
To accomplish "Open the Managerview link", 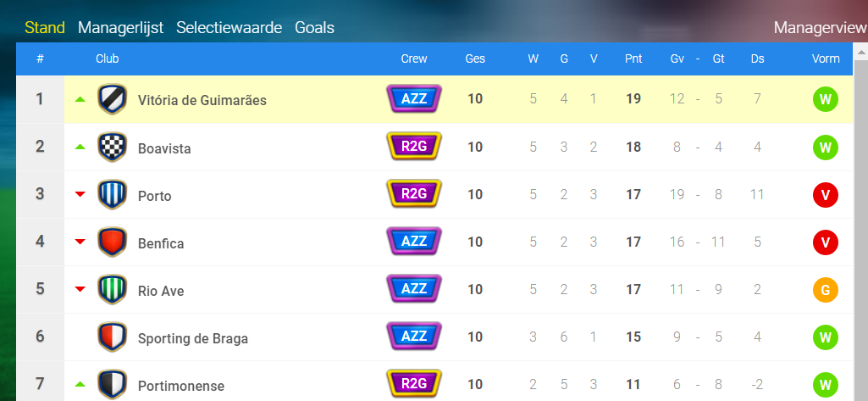I will pos(821,28).
